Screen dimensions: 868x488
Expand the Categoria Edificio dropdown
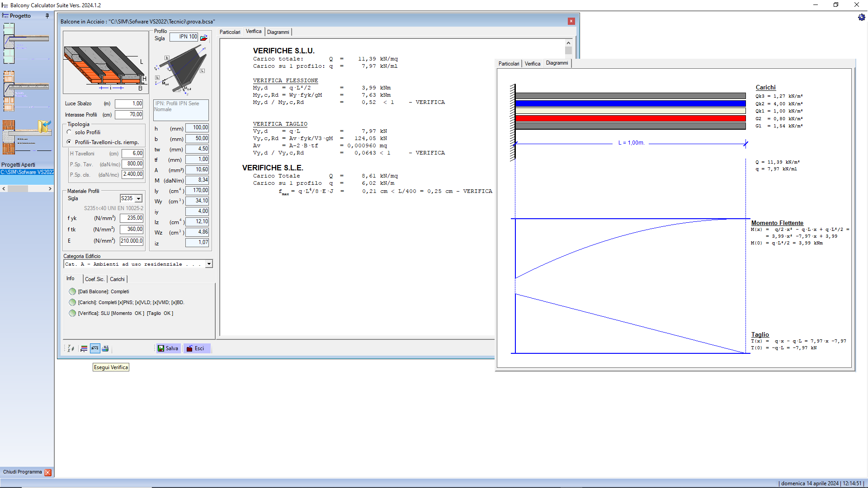pos(209,264)
